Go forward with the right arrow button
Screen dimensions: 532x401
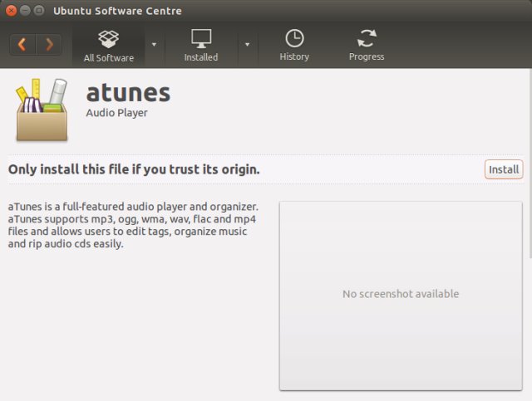pos(49,44)
